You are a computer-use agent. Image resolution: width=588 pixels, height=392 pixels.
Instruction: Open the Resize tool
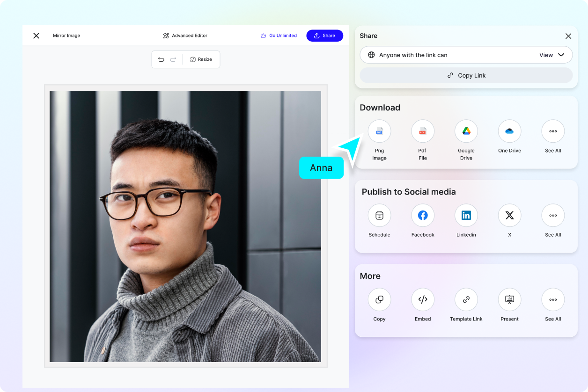point(201,59)
